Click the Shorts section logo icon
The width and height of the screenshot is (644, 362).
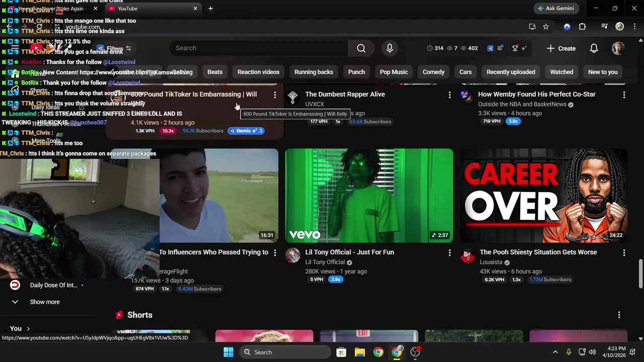click(x=119, y=315)
